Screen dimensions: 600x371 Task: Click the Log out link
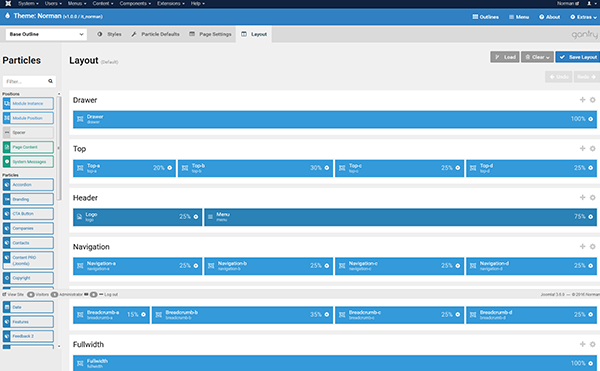pyautogui.click(x=109, y=295)
